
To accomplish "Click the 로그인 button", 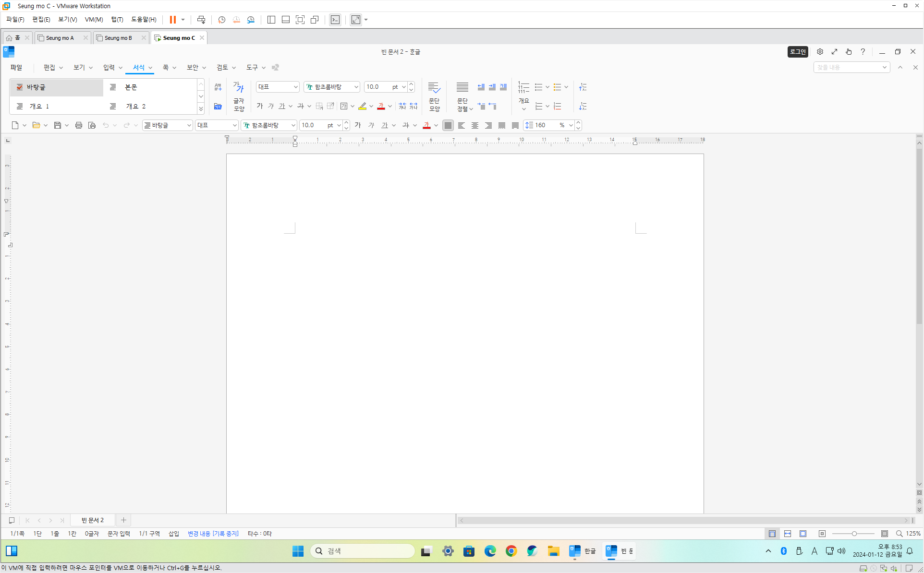I will (798, 52).
